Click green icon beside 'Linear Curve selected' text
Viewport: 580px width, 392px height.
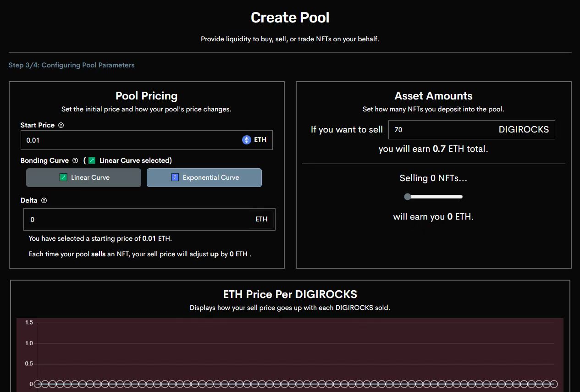coord(92,160)
